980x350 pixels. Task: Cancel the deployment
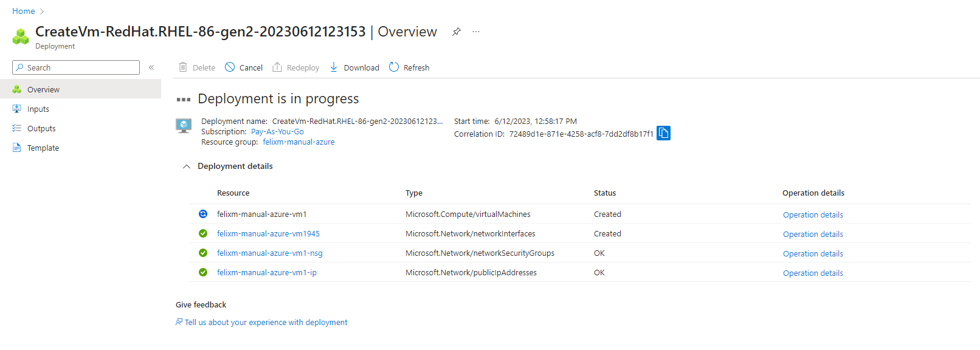pyautogui.click(x=243, y=67)
